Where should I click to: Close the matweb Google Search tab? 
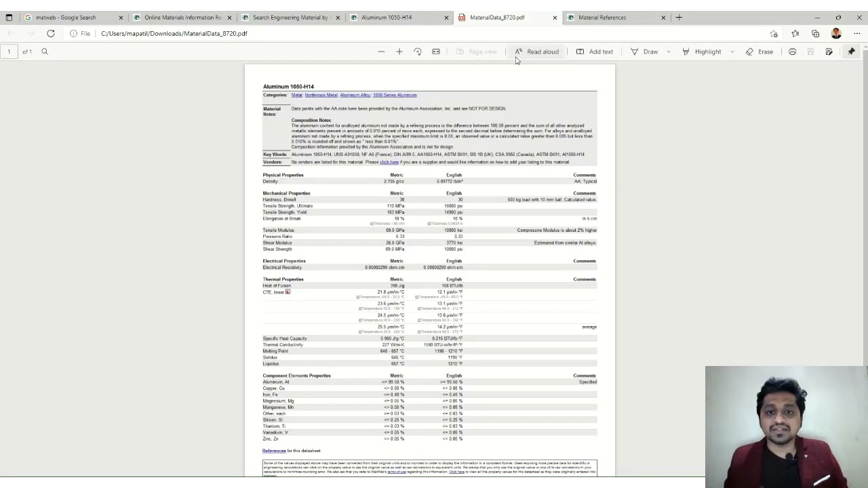pyautogui.click(x=121, y=18)
